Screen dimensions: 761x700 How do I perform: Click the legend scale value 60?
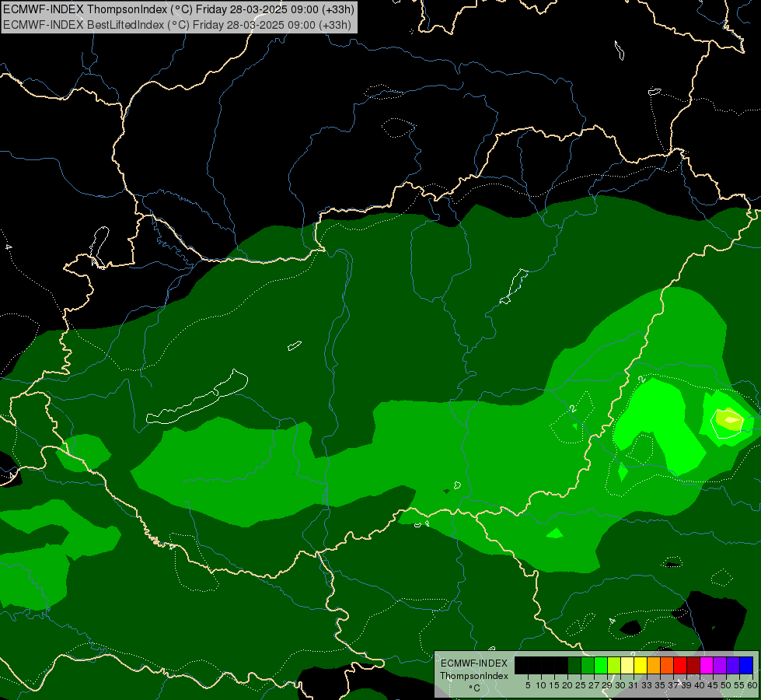(752, 685)
